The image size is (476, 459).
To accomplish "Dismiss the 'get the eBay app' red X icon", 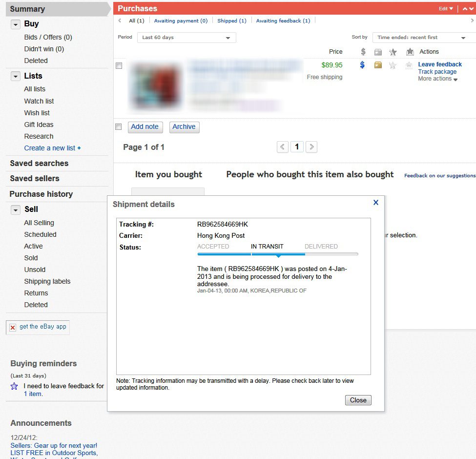I will [x=13, y=328].
